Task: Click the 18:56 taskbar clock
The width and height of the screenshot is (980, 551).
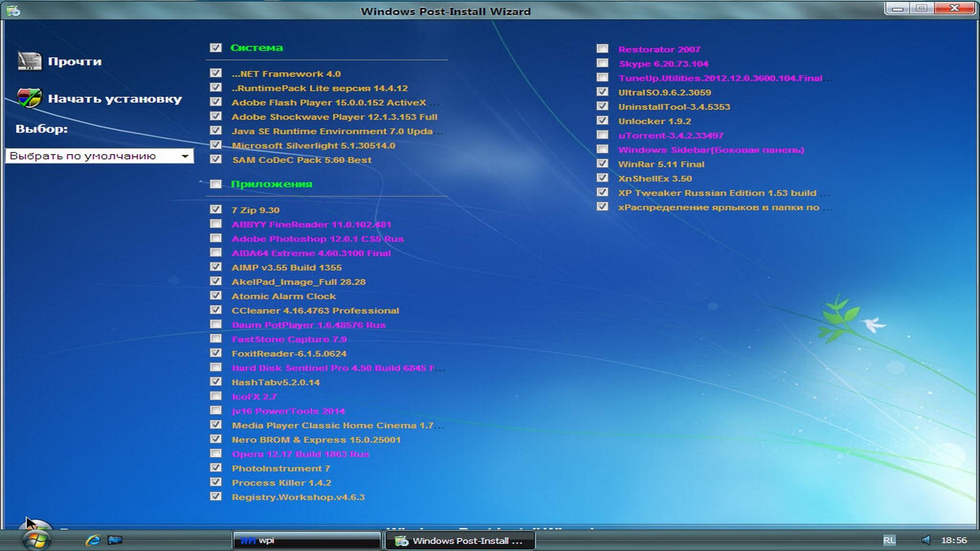Action: click(x=953, y=540)
